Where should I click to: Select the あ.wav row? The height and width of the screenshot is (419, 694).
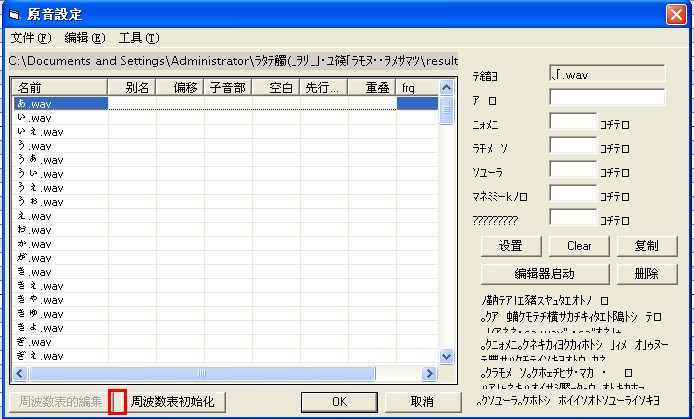pyautogui.click(x=226, y=104)
